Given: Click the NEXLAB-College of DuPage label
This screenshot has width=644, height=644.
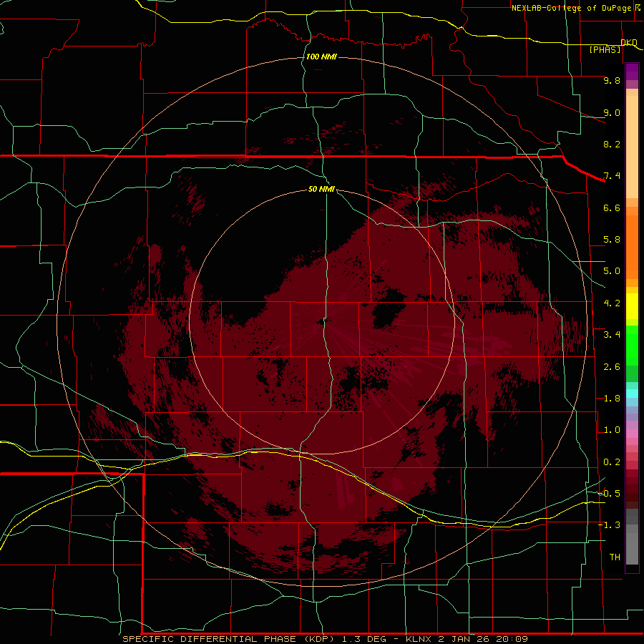Looking at the screenshot, I should pyautogui.click(x=571, y=8).
